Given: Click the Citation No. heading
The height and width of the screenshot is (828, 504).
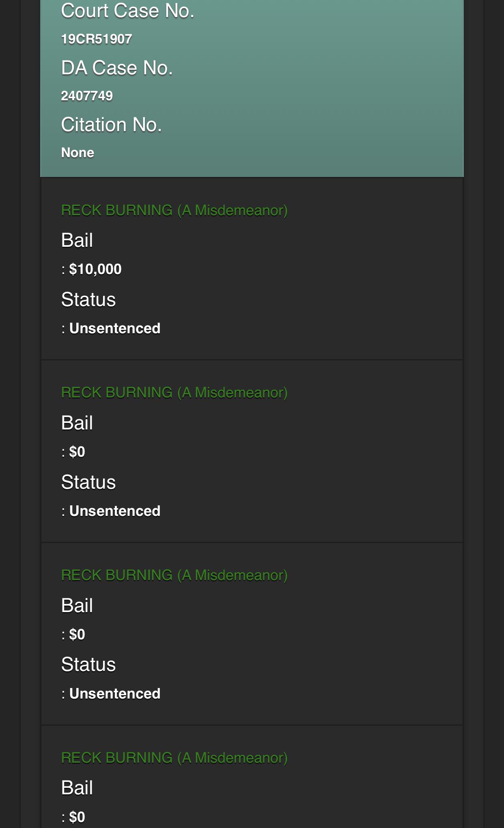Looking at the screenshot, I should (x=111, y=125).
